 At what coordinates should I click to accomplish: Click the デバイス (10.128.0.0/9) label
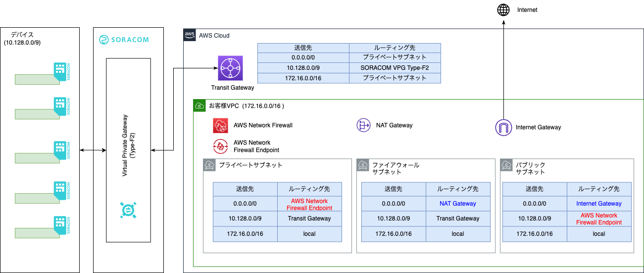tap(22, 39)
